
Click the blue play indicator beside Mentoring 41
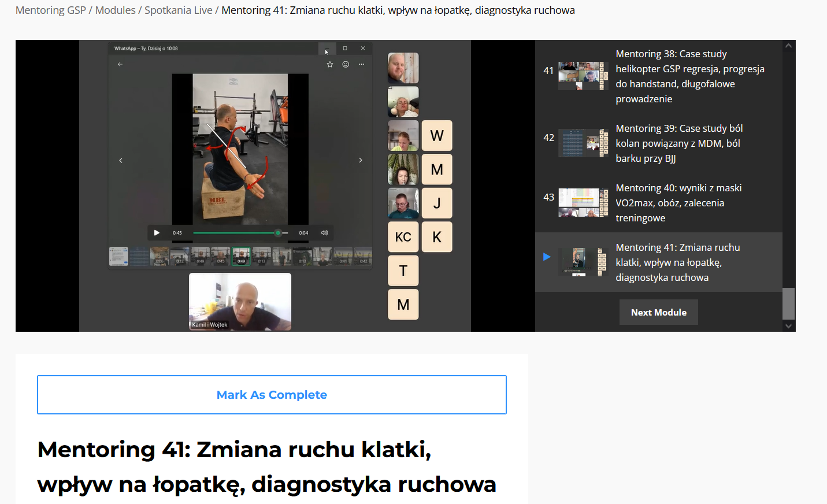tap(547, 257)
